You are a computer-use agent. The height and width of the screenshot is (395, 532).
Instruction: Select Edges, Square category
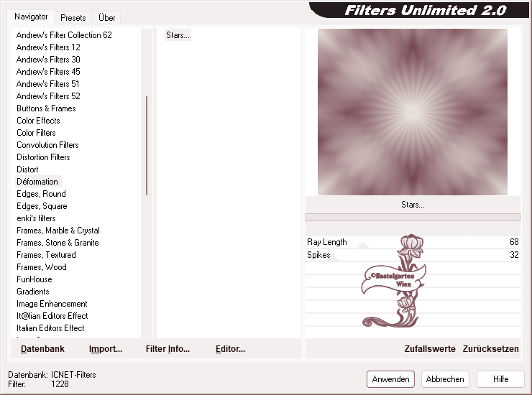(42, 206)
